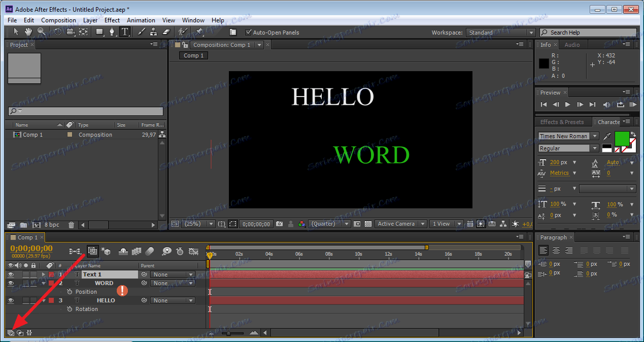Expand the Text 1 layer properties
Viewport: 644px width, 342px height.
pos(43,274)
